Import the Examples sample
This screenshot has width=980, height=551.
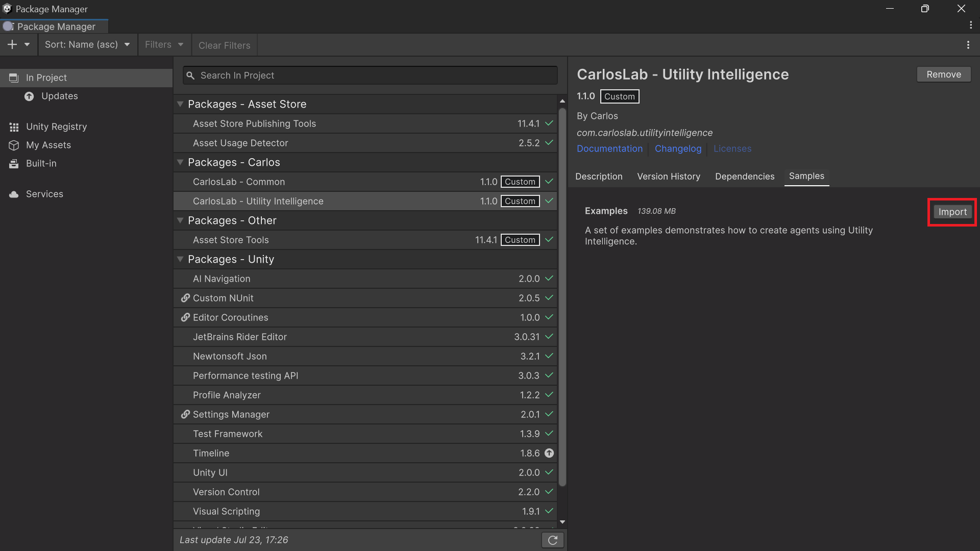click(952, 212)
